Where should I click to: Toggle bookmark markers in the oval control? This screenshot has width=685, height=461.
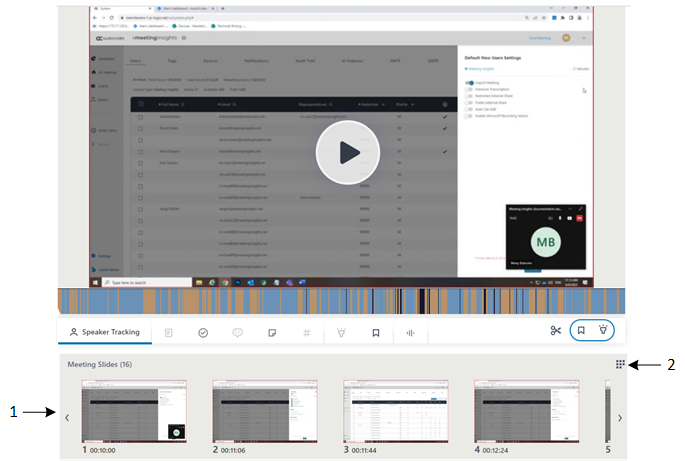[581, 331]
